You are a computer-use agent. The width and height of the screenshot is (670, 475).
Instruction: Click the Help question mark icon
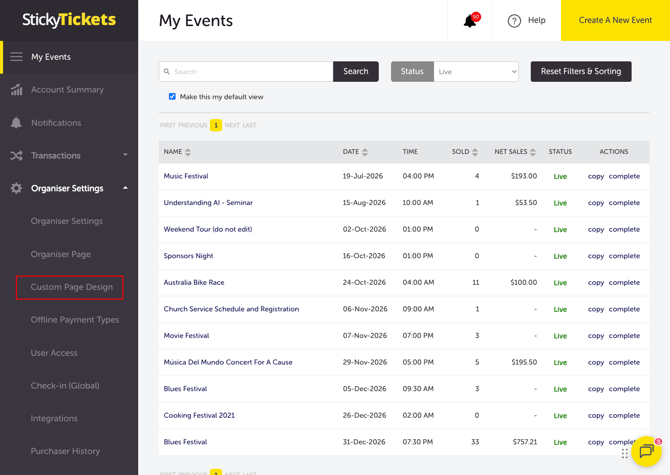click(x=514, y=21)
